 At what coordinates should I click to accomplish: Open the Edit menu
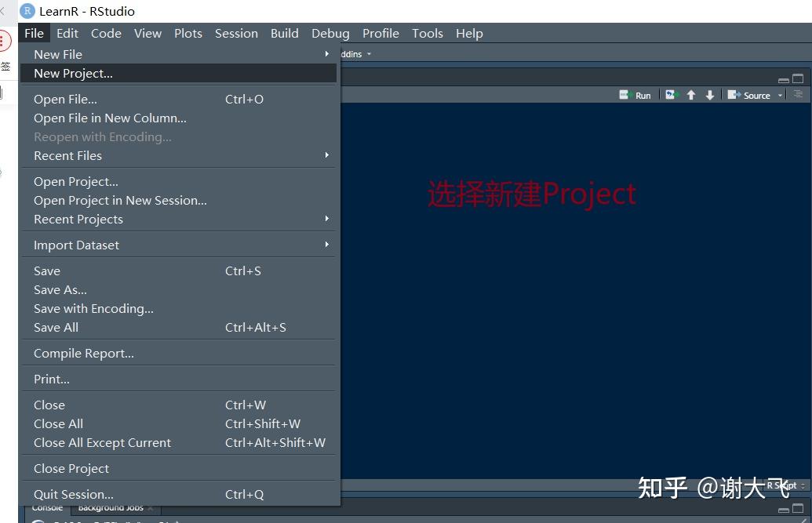pyautogui.click(x=67, y=33)
